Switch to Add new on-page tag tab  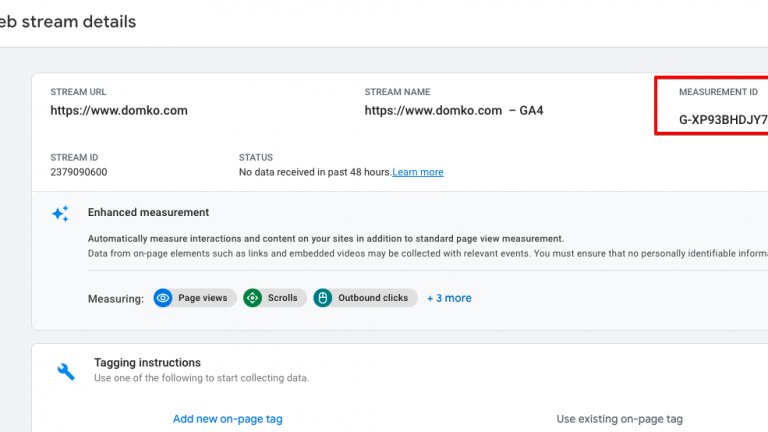(234, 419)
